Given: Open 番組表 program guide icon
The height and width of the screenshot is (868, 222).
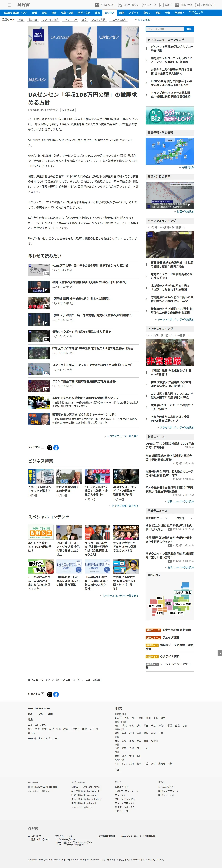Looking at the screenshot, I should [x=166, y=5].
